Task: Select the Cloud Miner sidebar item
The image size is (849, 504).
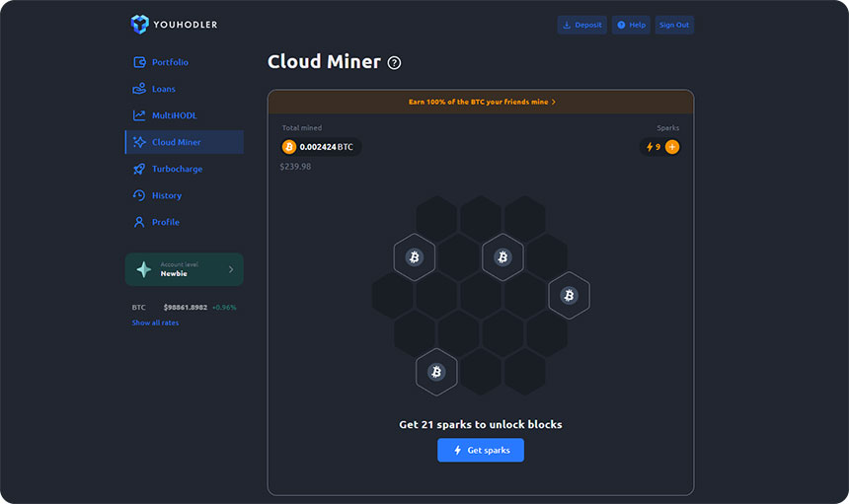Action: click(184, 142)
